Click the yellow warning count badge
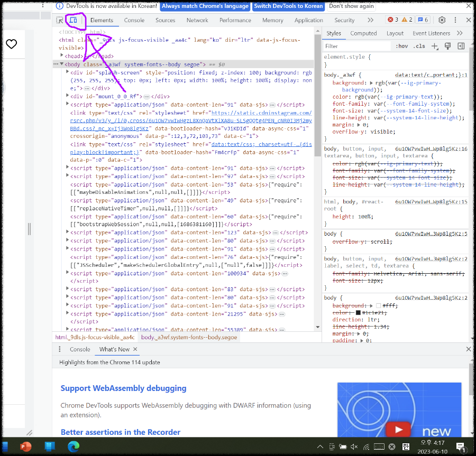 [407, 20]
